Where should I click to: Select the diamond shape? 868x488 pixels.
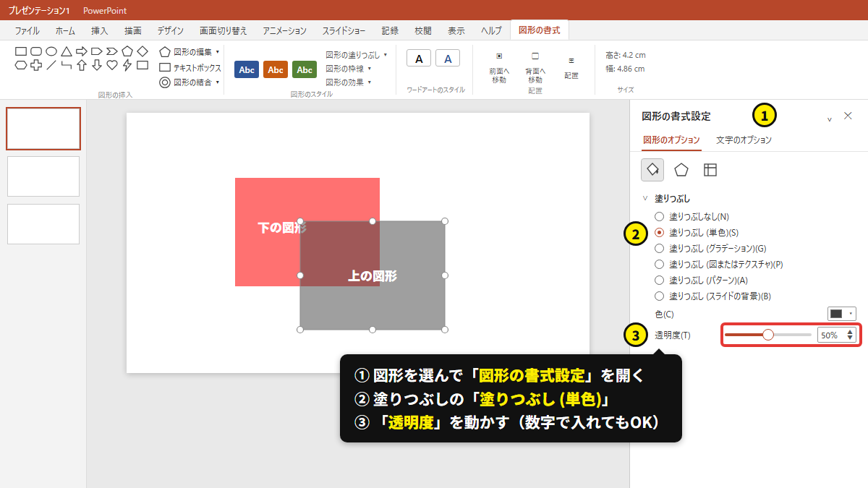point(142,51)
